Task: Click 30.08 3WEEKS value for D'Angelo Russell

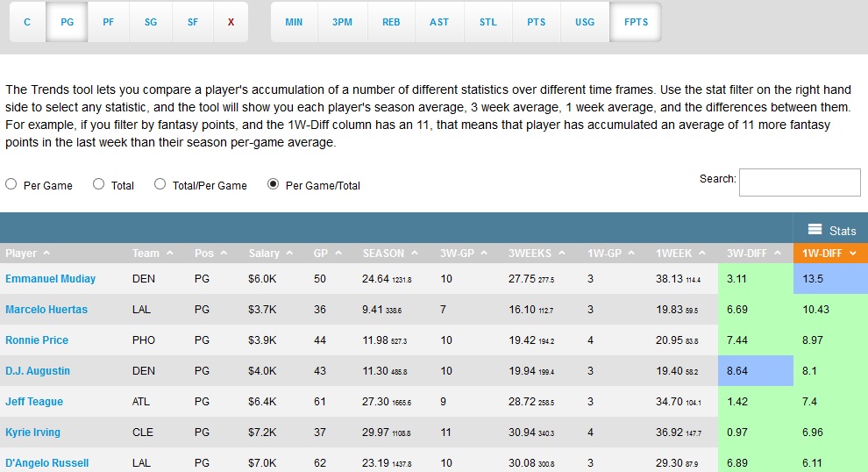Action: 522,462
